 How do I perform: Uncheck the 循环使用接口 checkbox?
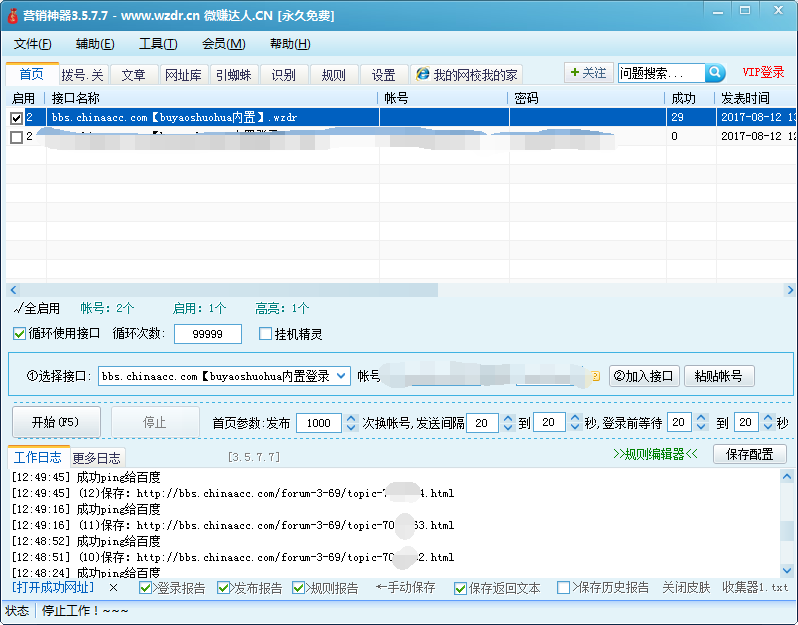tap(20, 334)
